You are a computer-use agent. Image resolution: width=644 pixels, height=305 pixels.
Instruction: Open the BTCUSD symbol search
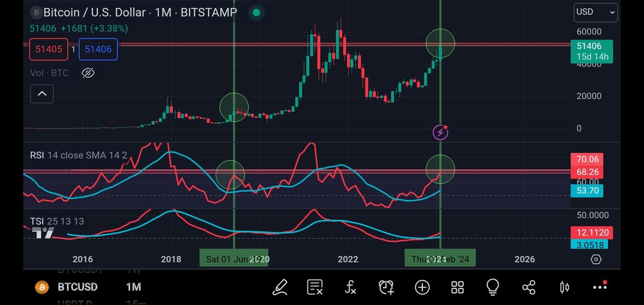[x=77, y=287]
